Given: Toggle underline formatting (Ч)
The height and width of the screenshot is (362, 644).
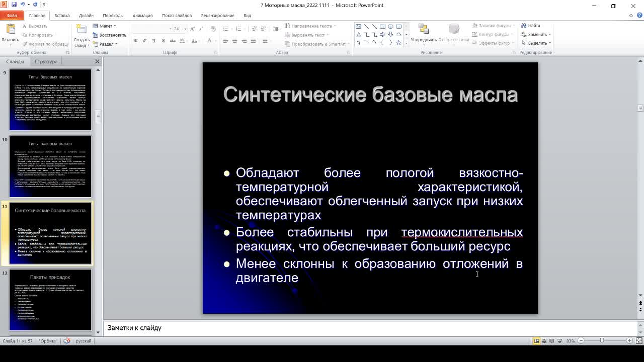Looking at the screenshot, I should [153, 41].
